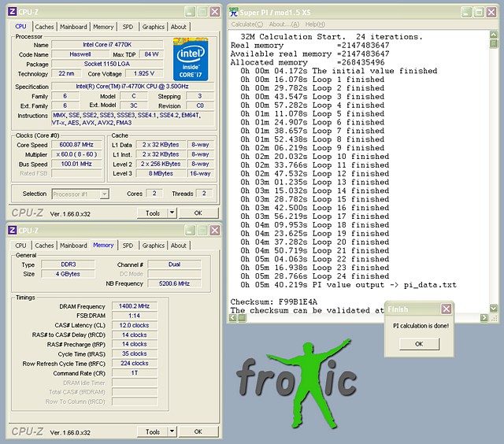Click the vertical scrollbar thumb in Super PI
This screenshot has height=444, width=504.
click(494, 43)
